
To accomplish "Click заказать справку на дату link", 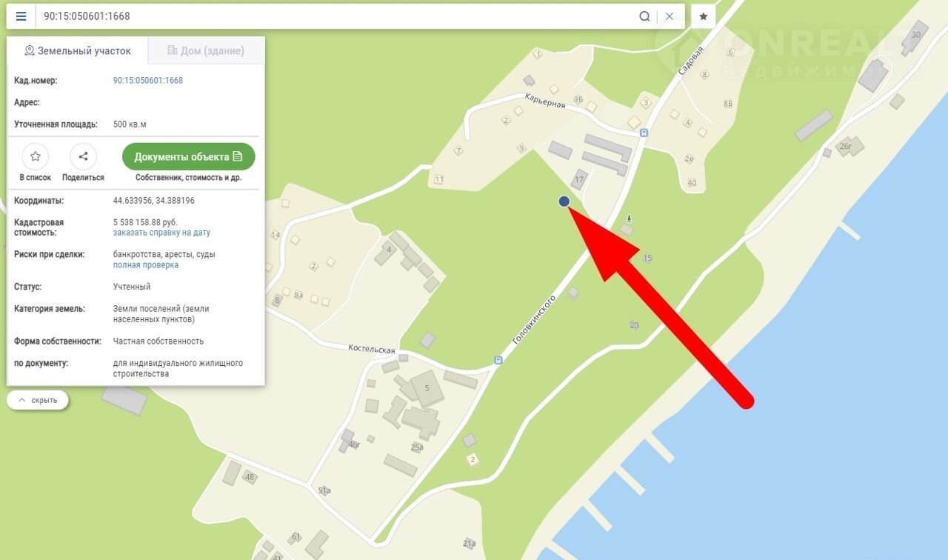I will pos(161,233).
